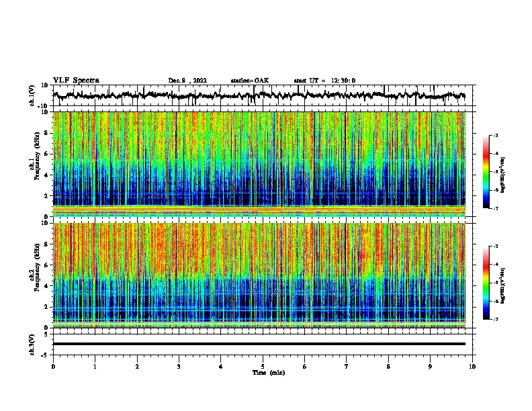Select the "Dec. 8, 2022" date text

[x=187, y=81]
